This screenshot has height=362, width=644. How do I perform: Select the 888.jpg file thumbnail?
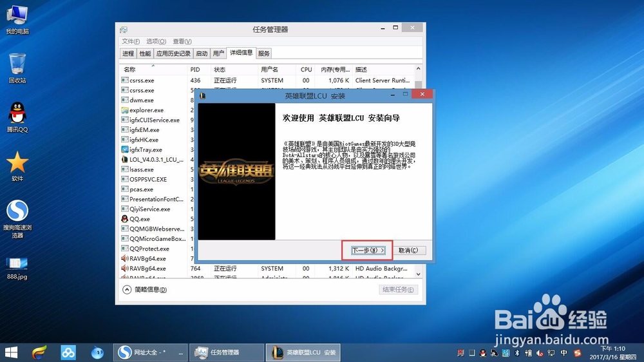point(17,269)
